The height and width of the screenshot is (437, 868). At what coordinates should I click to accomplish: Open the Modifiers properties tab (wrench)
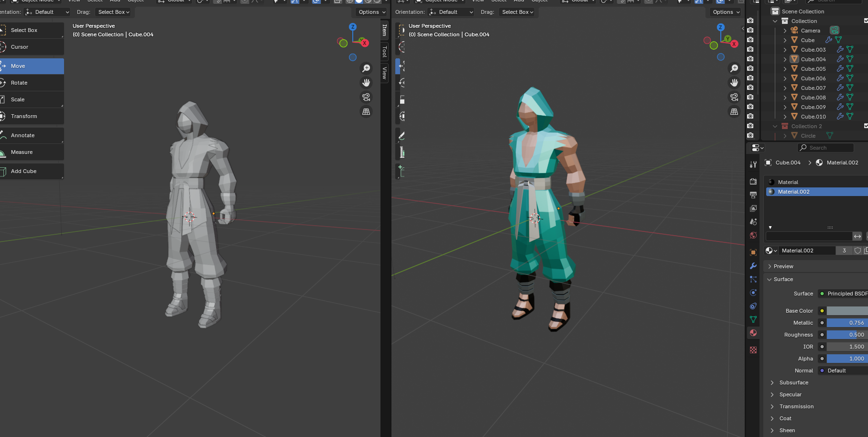[753, 266]
